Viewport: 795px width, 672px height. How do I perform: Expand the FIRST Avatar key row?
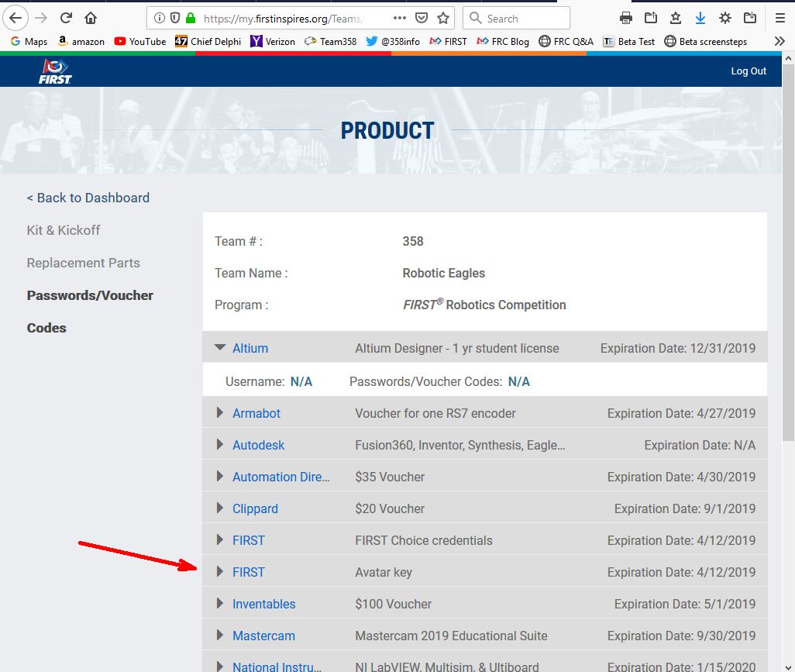219,571
